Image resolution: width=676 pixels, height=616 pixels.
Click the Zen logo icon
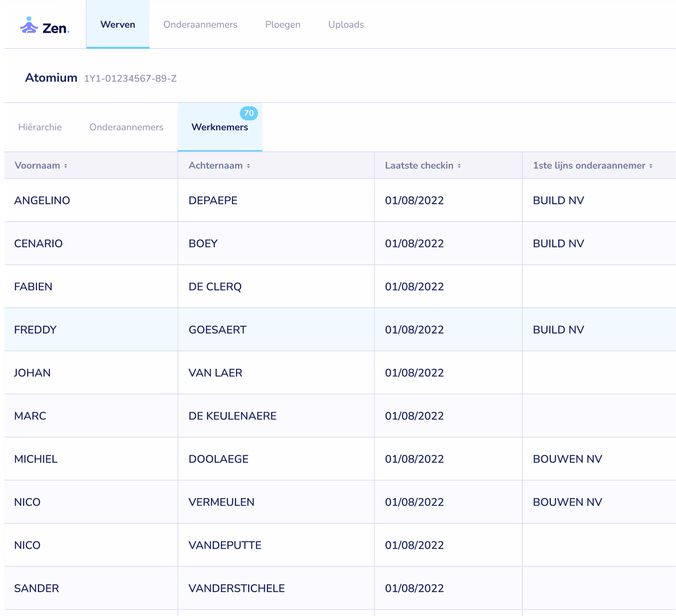tap(29, 25)
